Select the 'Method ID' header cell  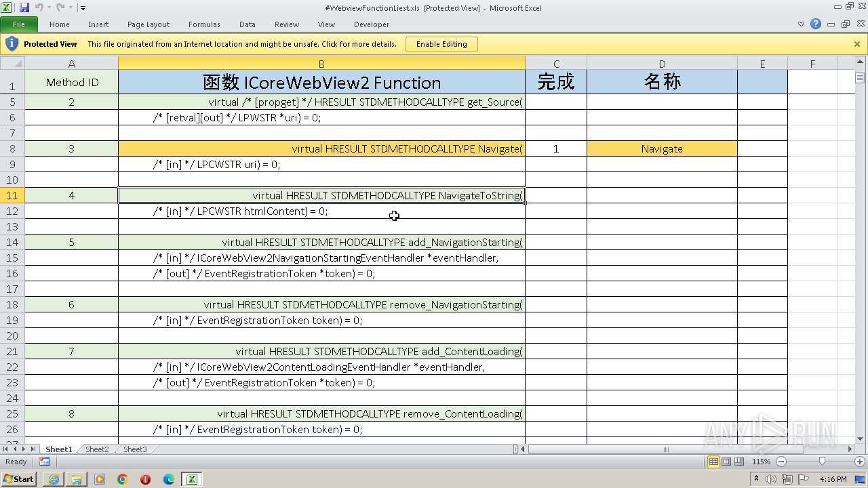coord(72,82)
